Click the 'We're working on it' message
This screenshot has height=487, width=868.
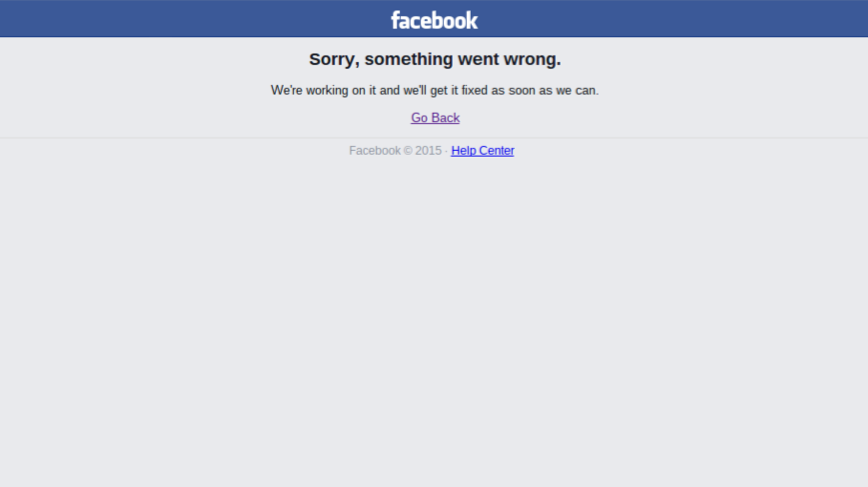pos(434,90)
